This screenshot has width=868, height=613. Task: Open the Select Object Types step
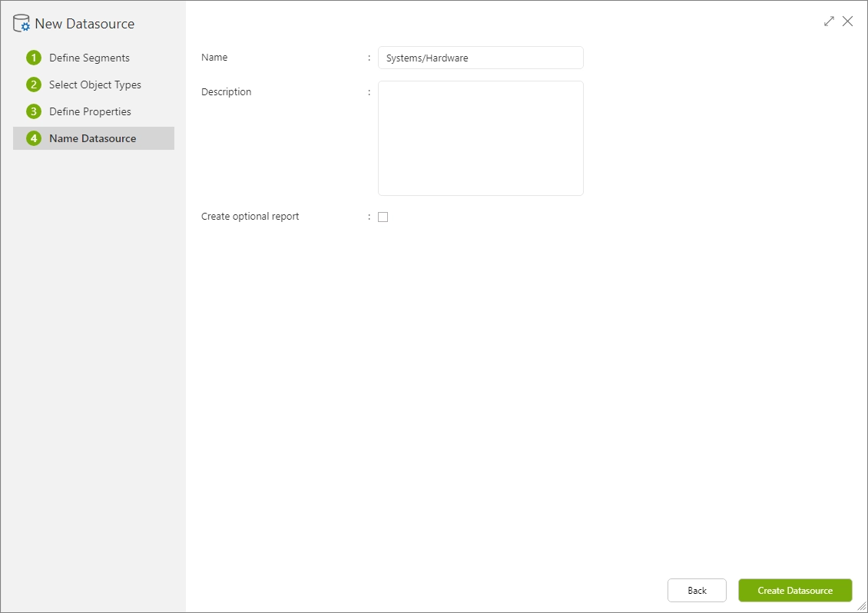tap(95, 84)
